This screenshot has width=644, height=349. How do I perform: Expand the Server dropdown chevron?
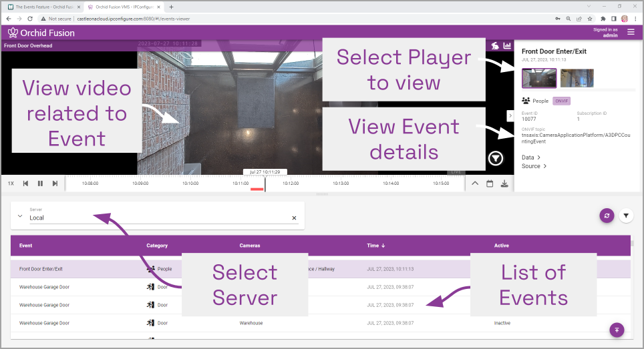(20, 216)
